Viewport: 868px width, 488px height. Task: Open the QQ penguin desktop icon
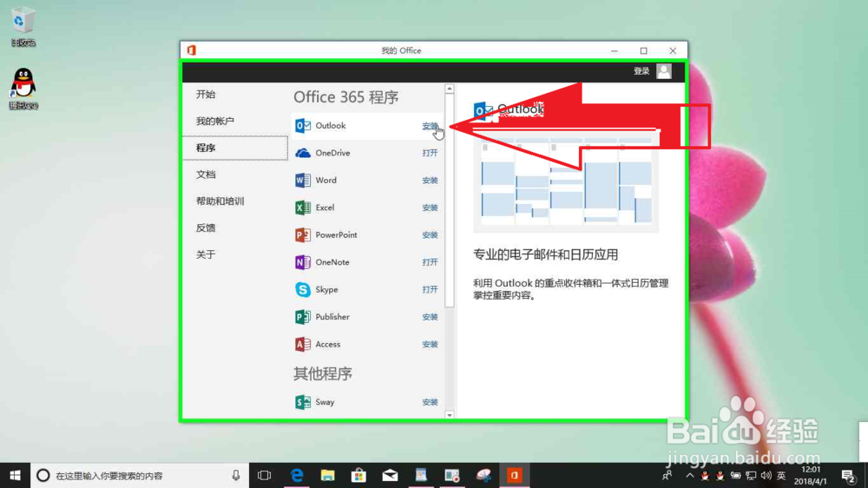click(23, 89)
